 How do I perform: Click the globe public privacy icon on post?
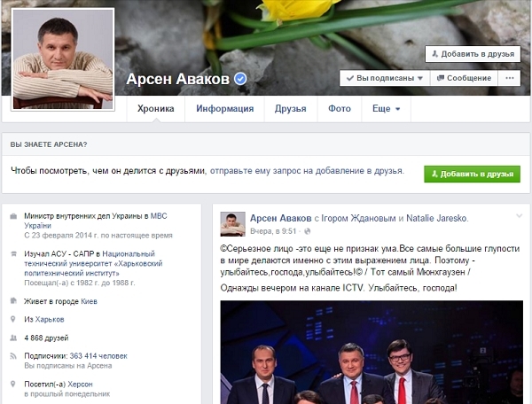[x=308, y=231]
